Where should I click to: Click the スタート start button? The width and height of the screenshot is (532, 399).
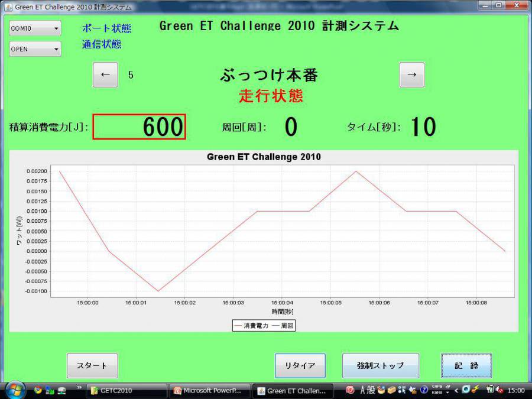click(x=92, y=365)
